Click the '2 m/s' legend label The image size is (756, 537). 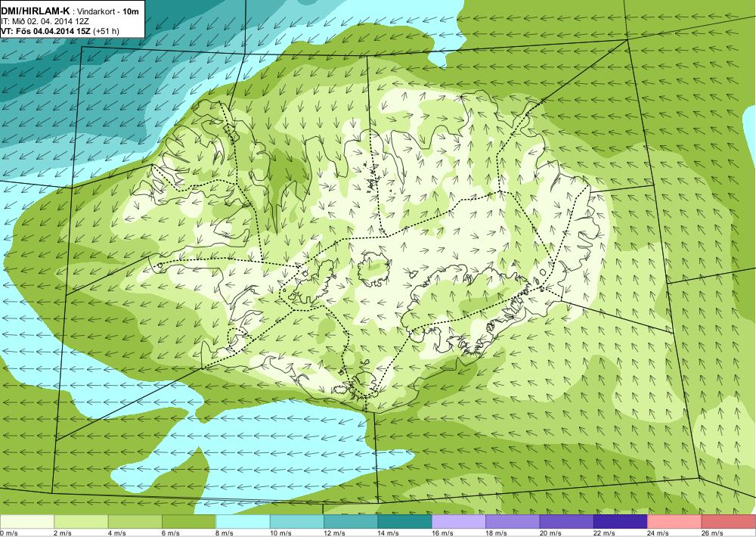(x=63, y=533)
